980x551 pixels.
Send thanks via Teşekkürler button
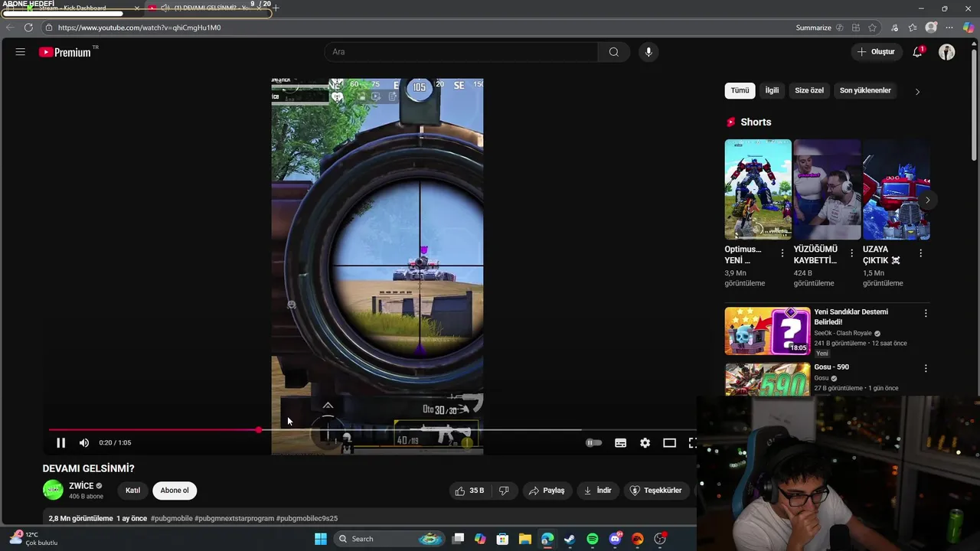click(x=655, y=491)
